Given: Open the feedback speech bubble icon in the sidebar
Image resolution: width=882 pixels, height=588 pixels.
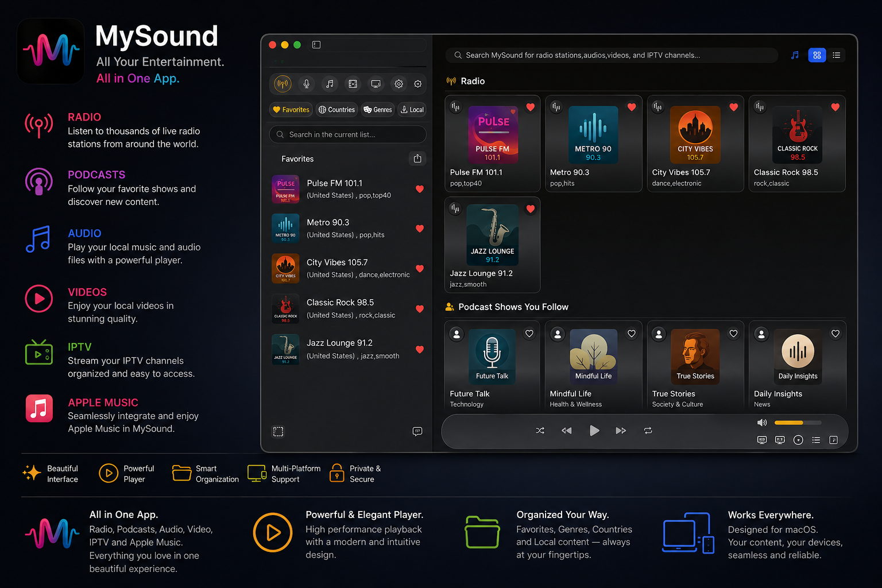Looking at the screenshot, I should [417, 431].
